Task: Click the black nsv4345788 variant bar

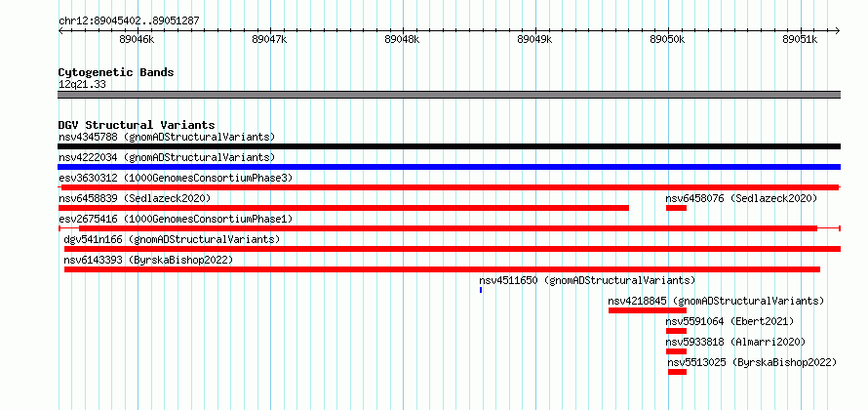Action: [449, 146]
